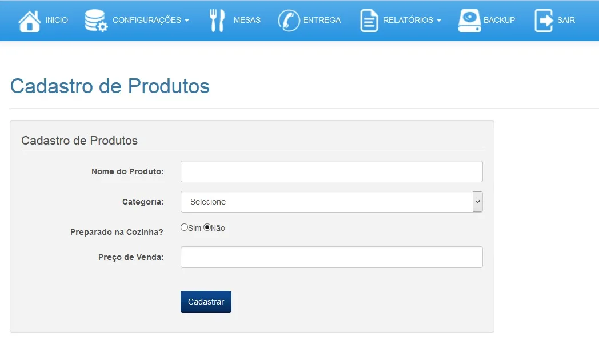This screenshot has width=599, height=364.
Task: Click the phone Entrega icon
Action: (289, 21)
